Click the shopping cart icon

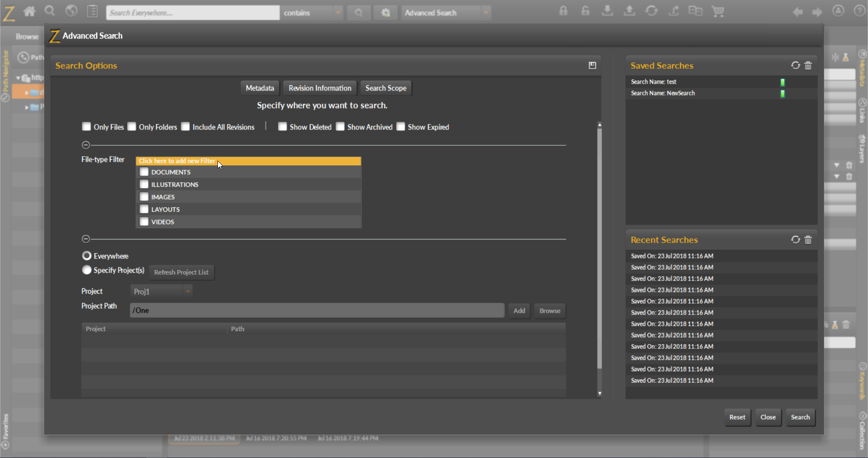(718, 11)
